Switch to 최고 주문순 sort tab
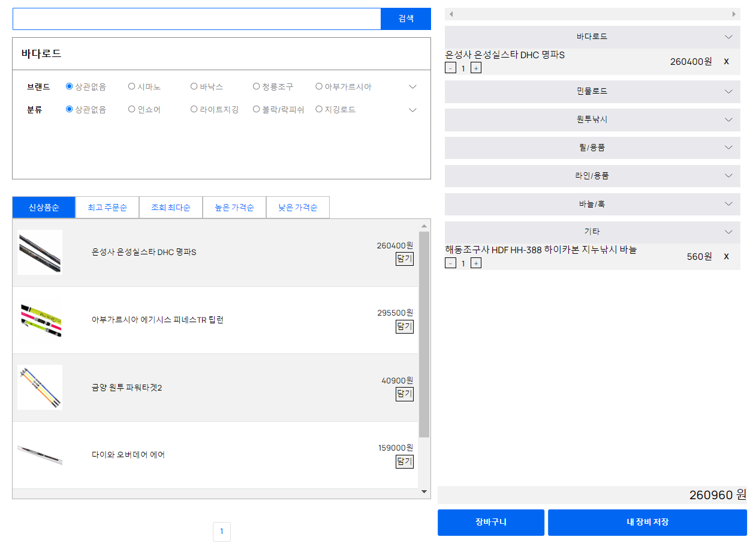 tap(107, 208)
